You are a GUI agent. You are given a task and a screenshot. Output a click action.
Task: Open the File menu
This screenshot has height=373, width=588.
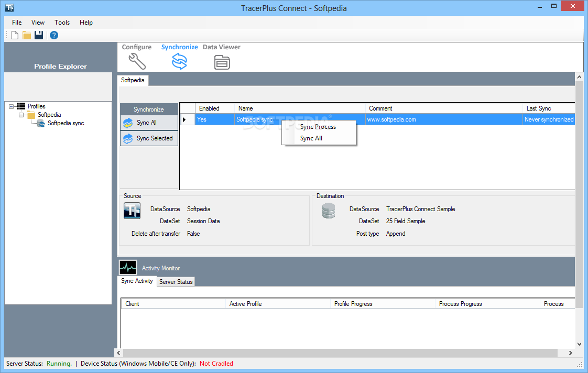point(17,23)
